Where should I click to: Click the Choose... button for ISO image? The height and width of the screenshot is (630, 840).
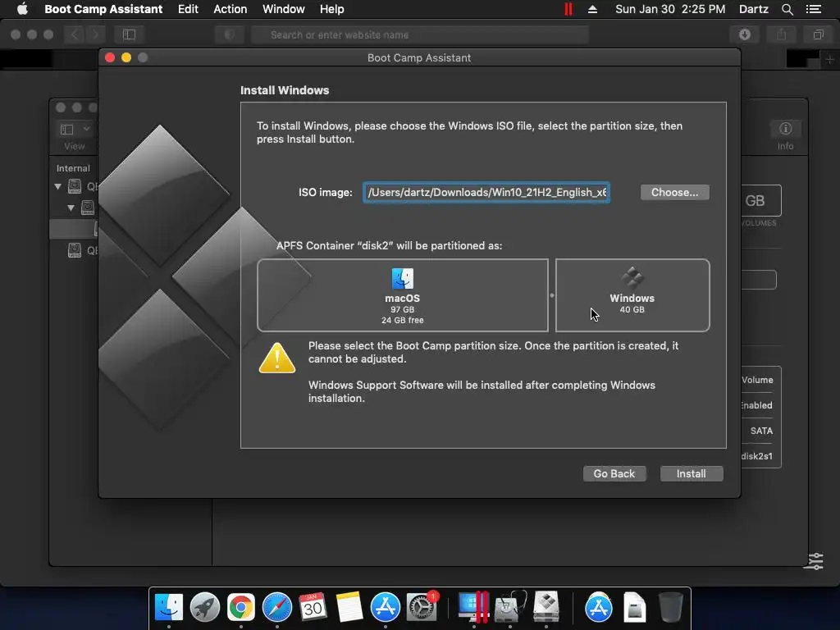point(674,192)
